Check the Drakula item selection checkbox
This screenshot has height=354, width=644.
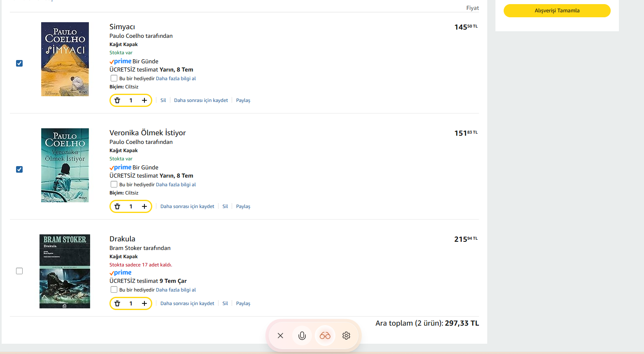[x=19, y=271]
